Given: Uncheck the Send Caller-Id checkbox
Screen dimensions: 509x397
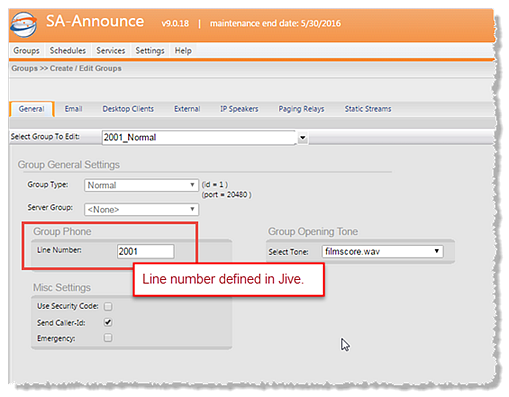Looking at the screenshot, I should (x=108, y=322).
